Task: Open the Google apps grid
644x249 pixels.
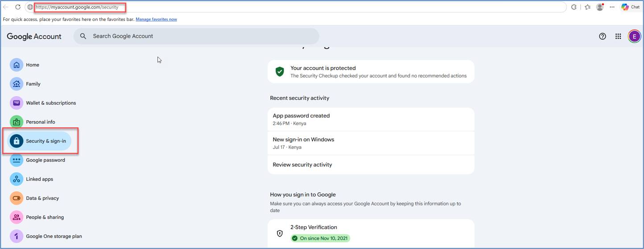Action: pyautogui.click(x=618, y=37)
